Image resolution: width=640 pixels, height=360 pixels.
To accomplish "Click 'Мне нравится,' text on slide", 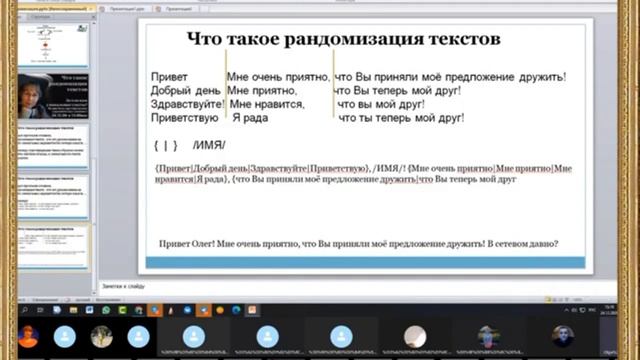I will pyautogui.click(x=267, y=104).
